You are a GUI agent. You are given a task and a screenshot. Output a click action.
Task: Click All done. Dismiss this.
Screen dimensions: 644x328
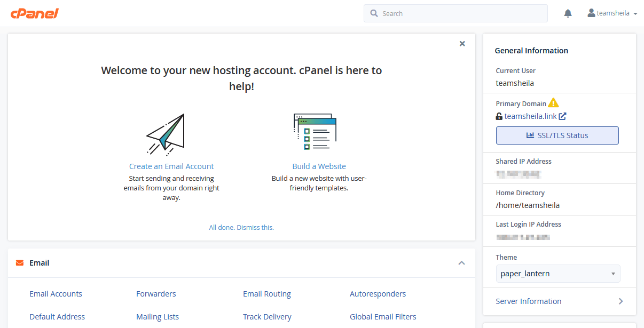tap(241, 227)
